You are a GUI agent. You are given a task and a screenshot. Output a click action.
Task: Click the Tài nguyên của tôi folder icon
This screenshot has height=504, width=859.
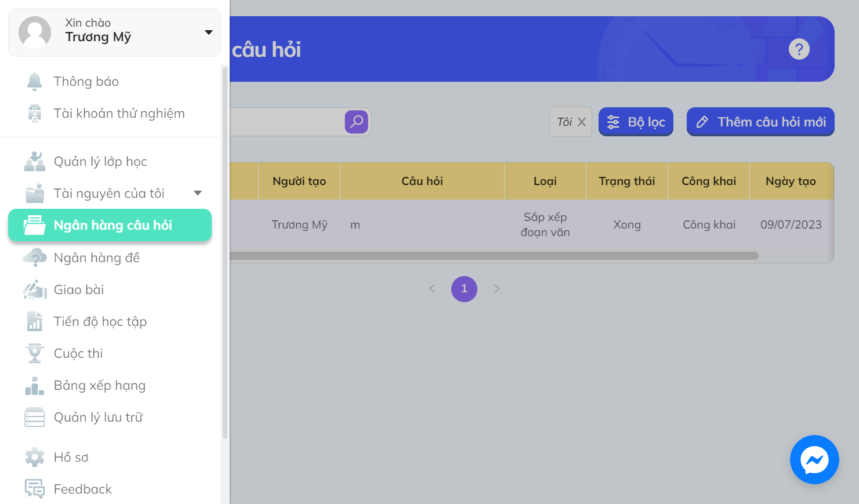(35, 193)
